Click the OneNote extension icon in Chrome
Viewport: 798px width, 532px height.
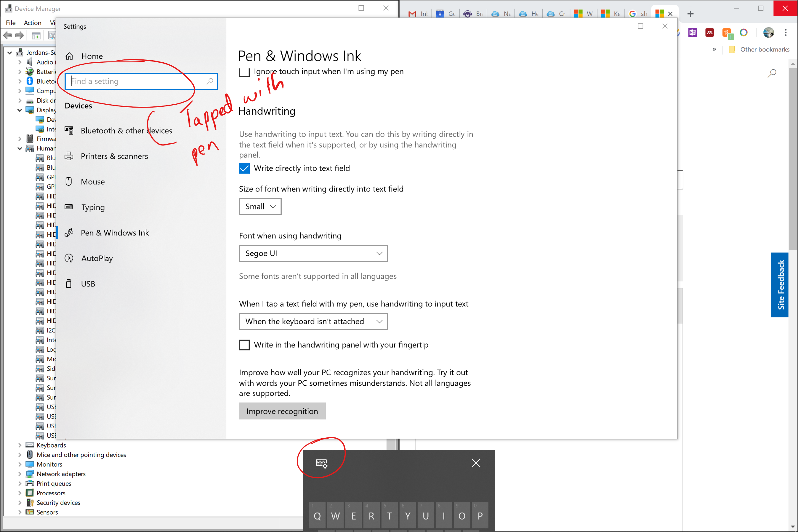[x=692, y=33]
